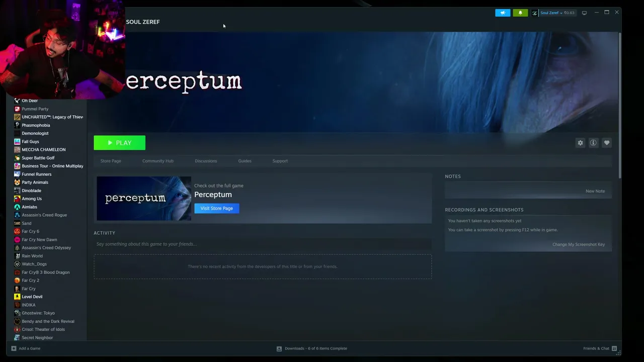Click the Business Tour game icon
The width and height of the screenshot is (644, 362).
pos(17,166)
